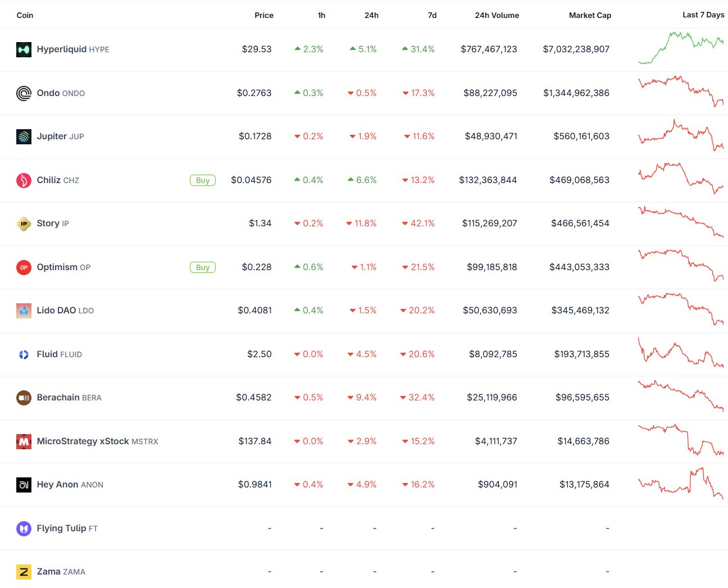This screenshot has height=588, width=728.
Task: Click the red Chiliz logo icon
Action: (x=24, y=180)
